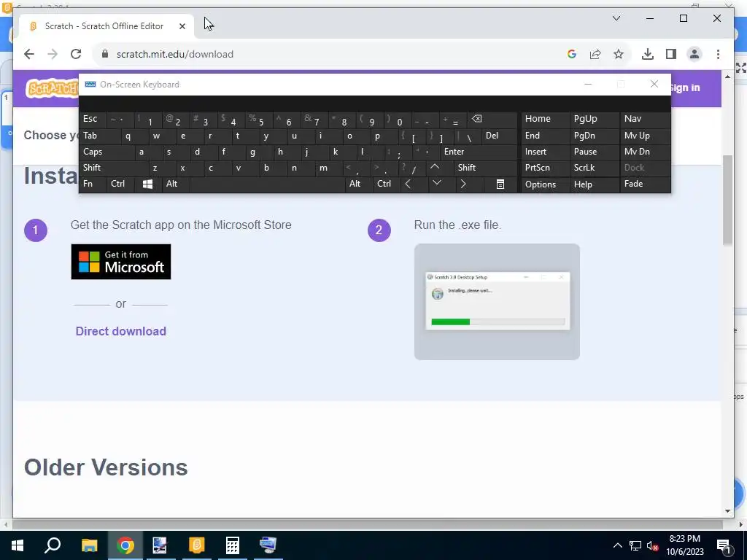Open Windows taskbar search
The height and width of the screenshot is (560, 747).
pos(53,545)
